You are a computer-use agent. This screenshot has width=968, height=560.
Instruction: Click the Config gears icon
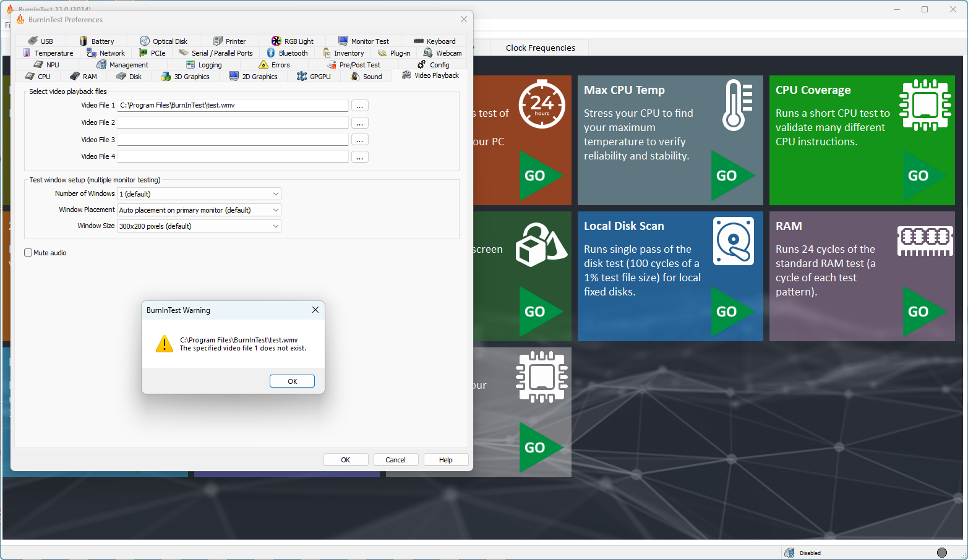pos(422,64)
